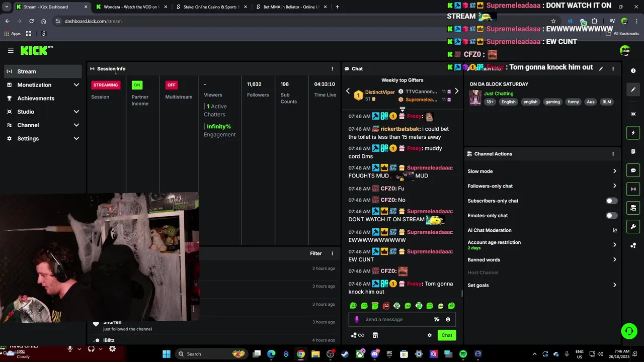Screen dimensions: 644x362
Task: Click the Windows taskbar Search box
Action: (211, 354)
